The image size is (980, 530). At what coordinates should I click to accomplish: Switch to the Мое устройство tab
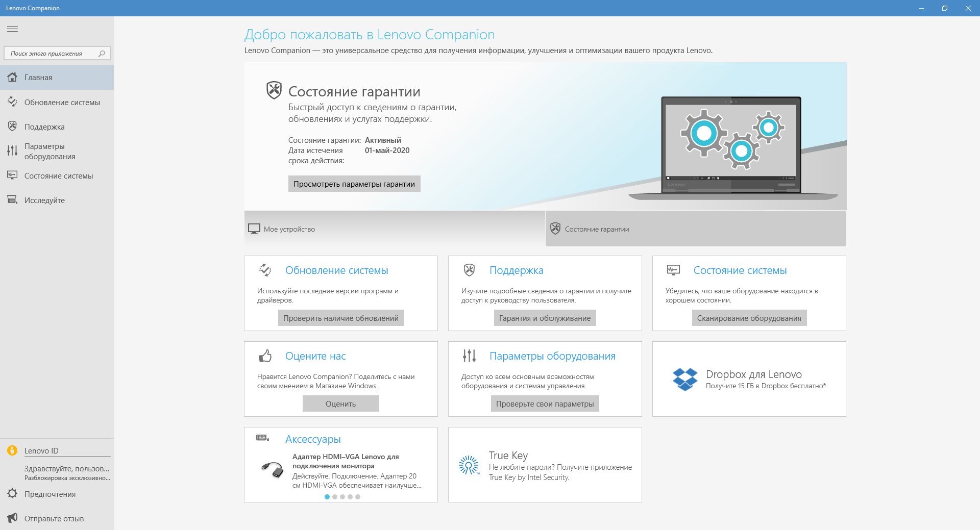tap(395, 229)
